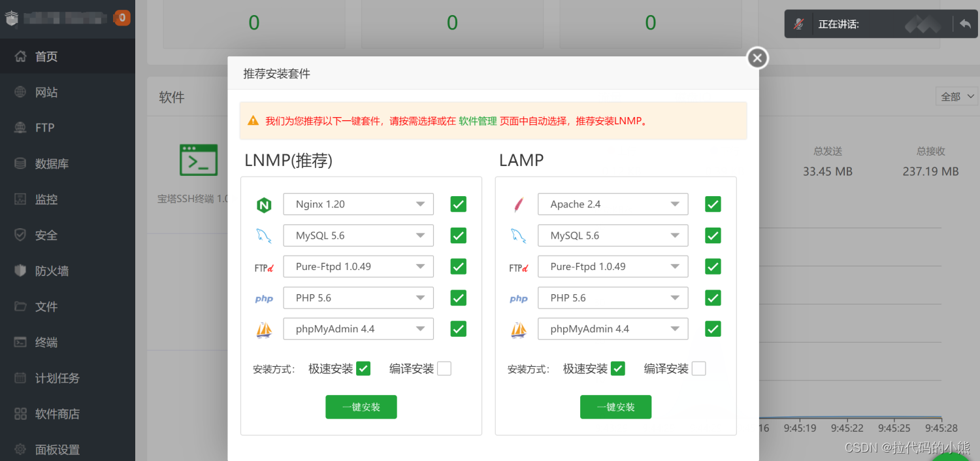980x461 pixels.
Task: Open the 监控 page via its sidebar icon
Action: tap(44, 199)
